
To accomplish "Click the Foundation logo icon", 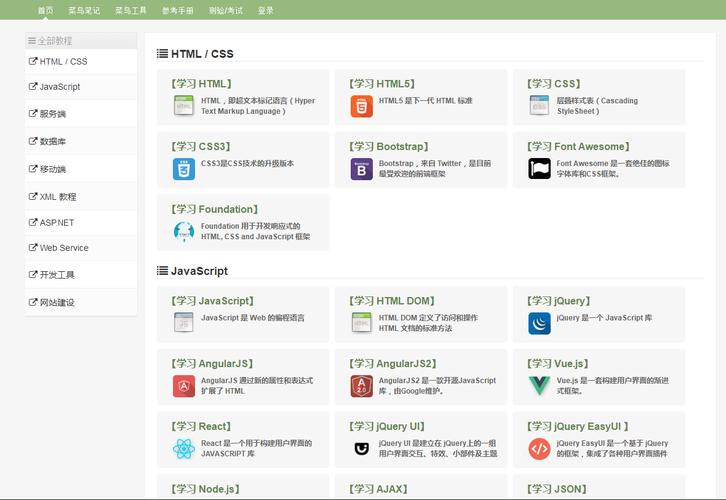I will coord(184,232).
